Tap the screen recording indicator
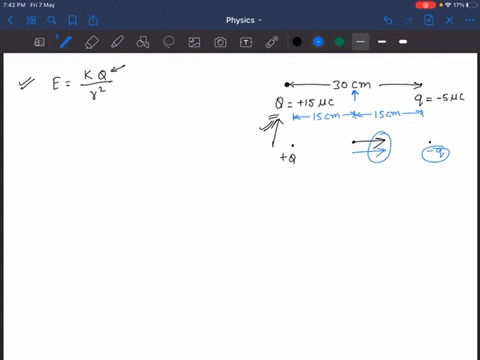The width and height of the screenshot is (480, 360). [x=426, y=5]
